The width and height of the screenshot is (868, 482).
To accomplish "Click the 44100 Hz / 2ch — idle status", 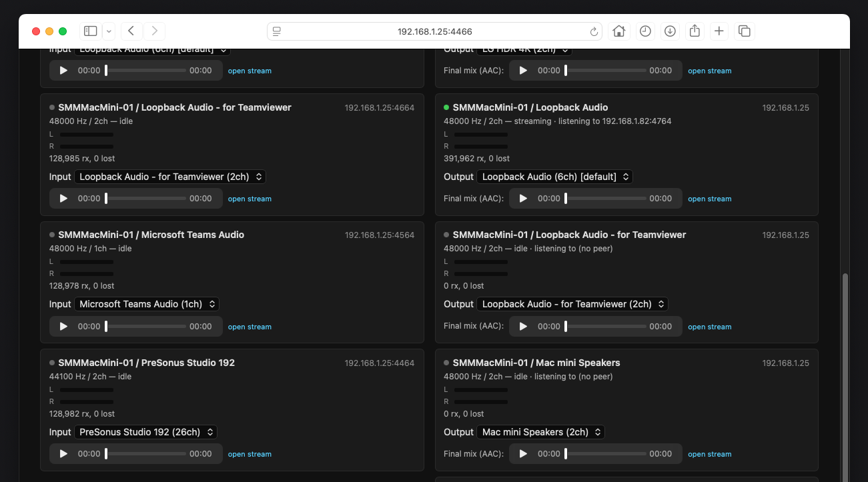I will tap(90, 377).
